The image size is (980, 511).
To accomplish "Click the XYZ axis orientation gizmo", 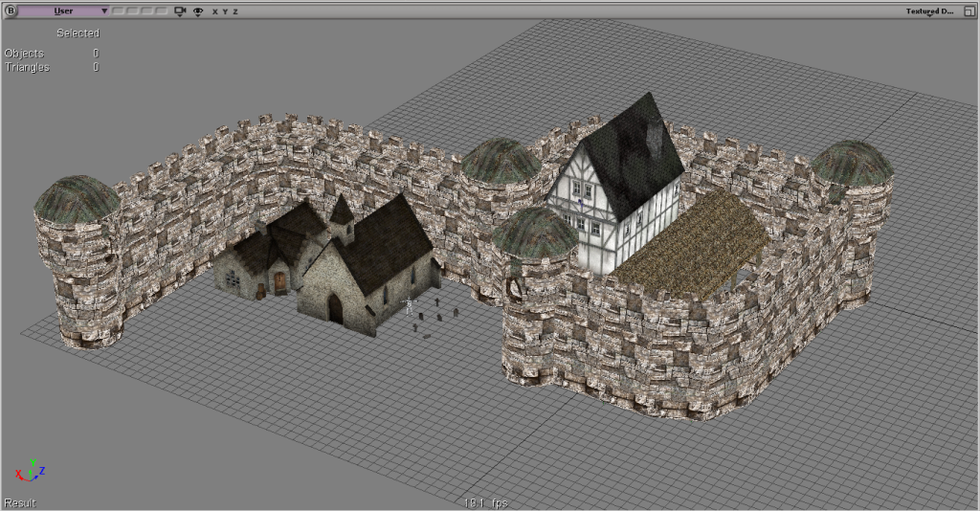I will (30, 470).
